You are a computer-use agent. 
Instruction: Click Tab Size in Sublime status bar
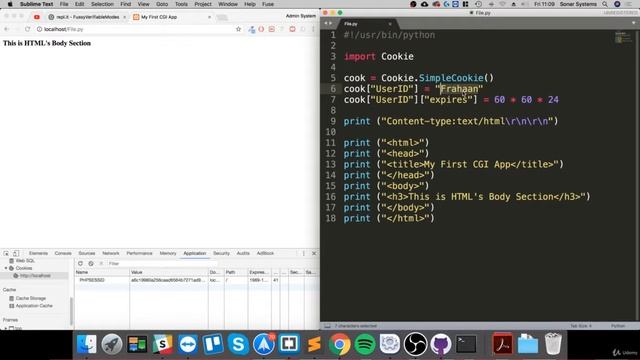(x=580, y=326)
